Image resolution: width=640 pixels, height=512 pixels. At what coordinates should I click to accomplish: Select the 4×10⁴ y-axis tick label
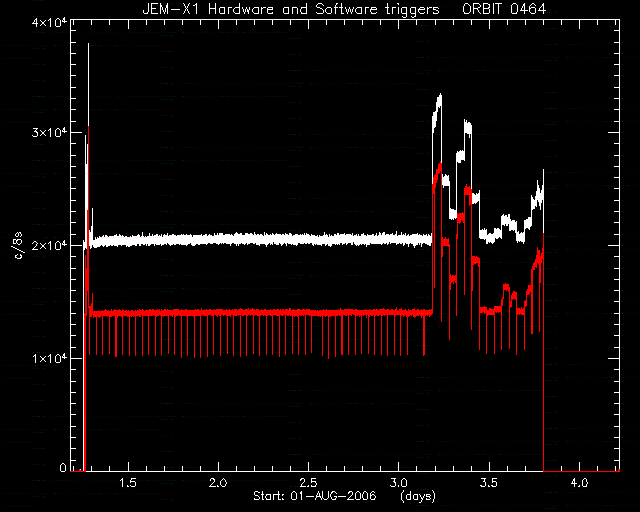[49, 23]
